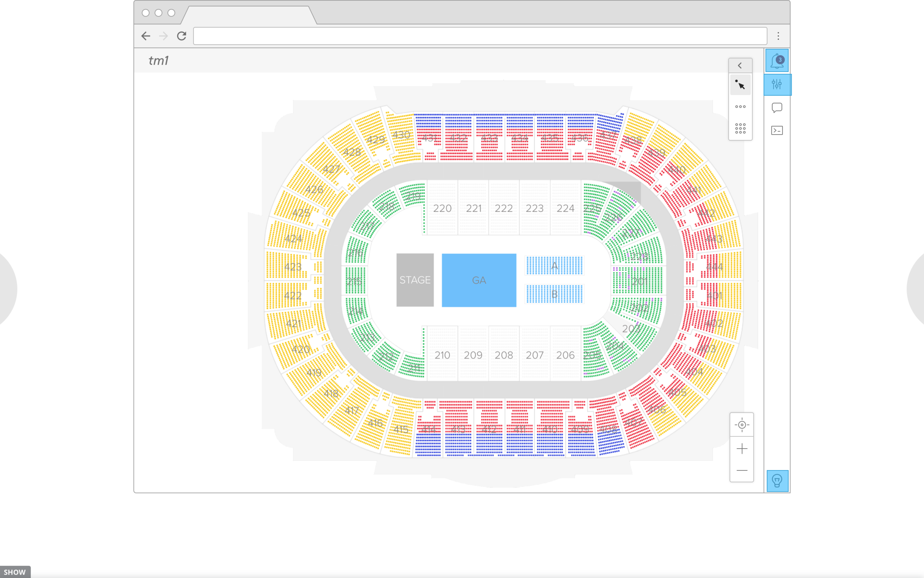The width and height of the screenshot is (924, 578).
Task: Select the STAGE block on the map
Action: (415, 280)
